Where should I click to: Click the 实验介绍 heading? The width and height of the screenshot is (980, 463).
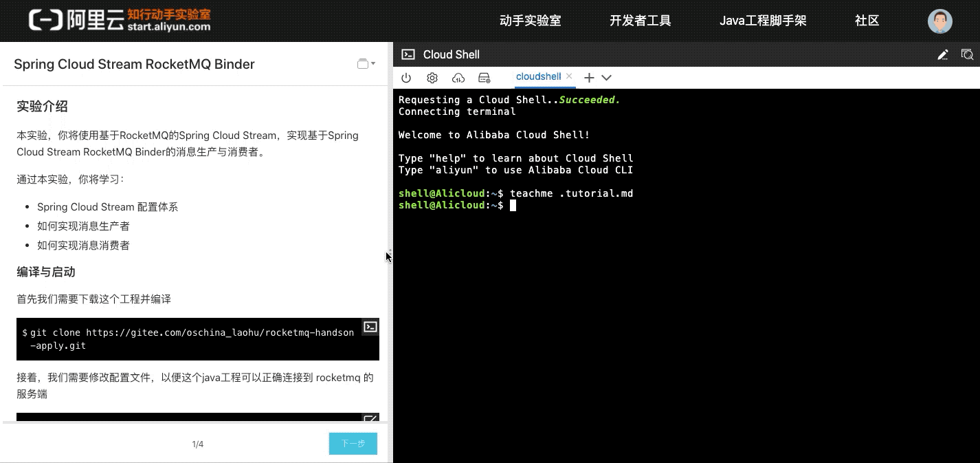[x=42, y=107]
